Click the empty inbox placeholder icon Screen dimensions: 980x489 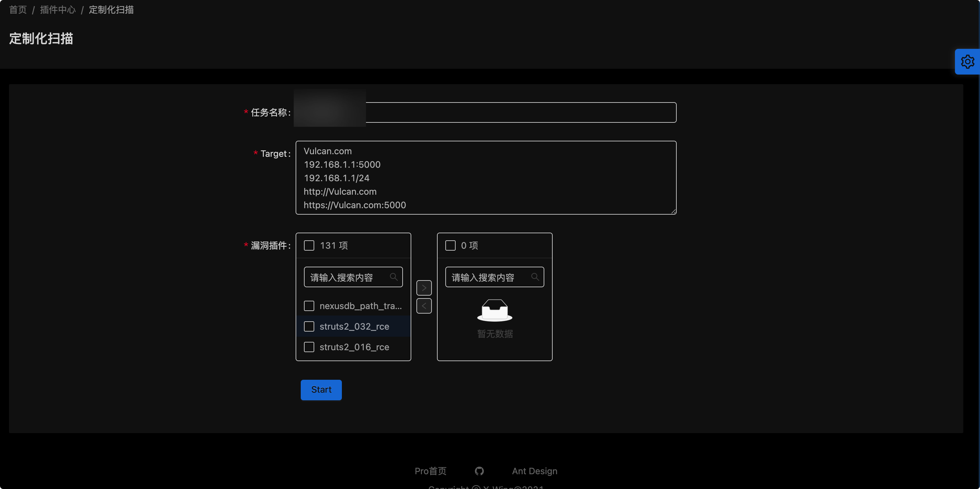point(494,310)
